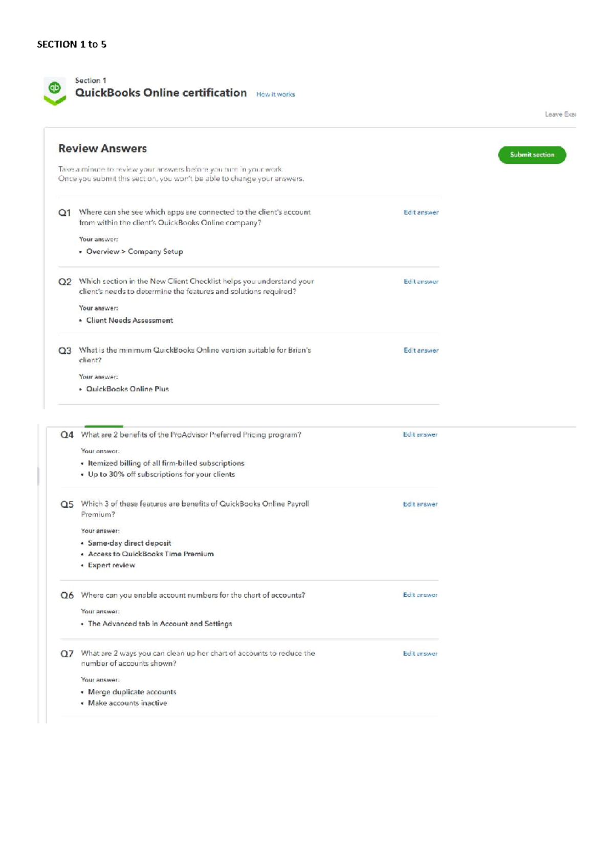Edit answer for question Q4

pos(420,434)
